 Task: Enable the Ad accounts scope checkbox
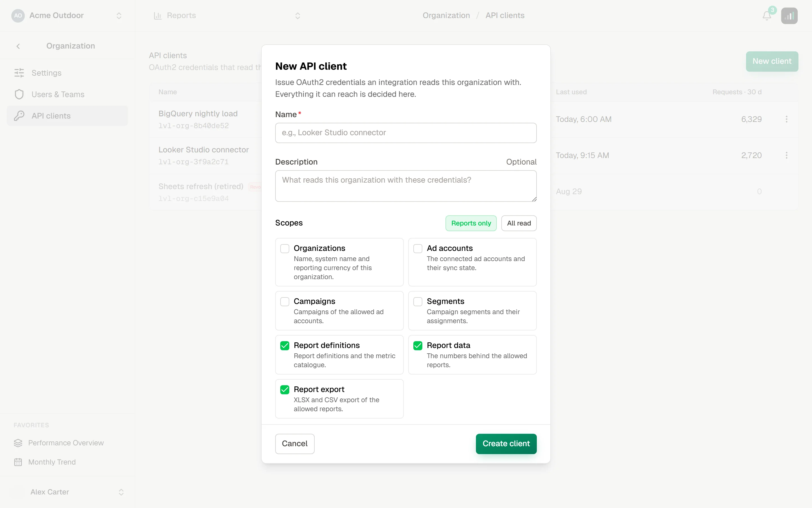point(418,249)
